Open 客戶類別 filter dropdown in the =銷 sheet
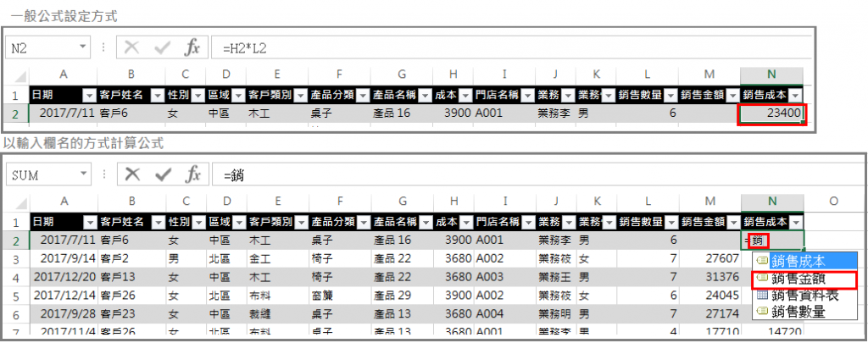 [301, 223]
